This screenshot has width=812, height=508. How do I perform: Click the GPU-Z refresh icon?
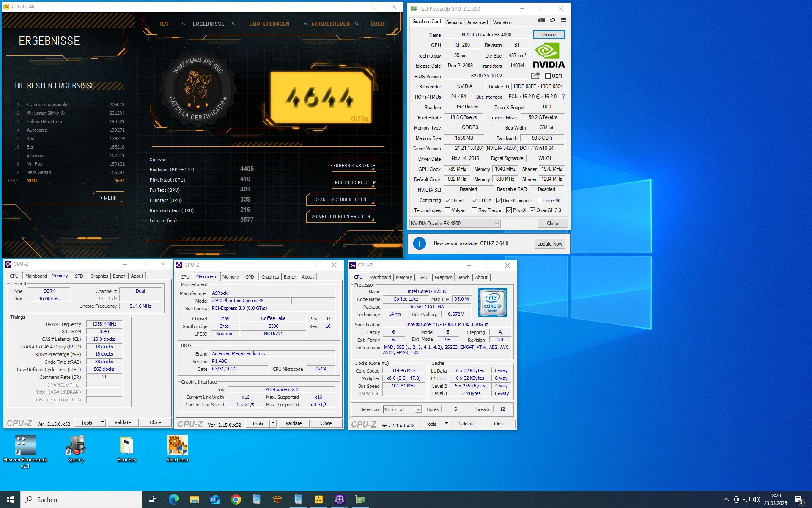click(552, 20)
